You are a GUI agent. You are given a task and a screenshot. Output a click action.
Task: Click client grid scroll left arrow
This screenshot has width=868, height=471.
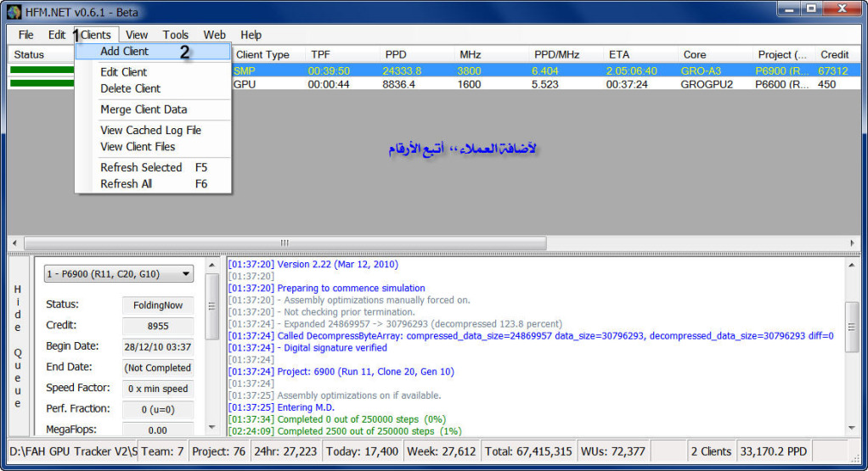point(15,243)
